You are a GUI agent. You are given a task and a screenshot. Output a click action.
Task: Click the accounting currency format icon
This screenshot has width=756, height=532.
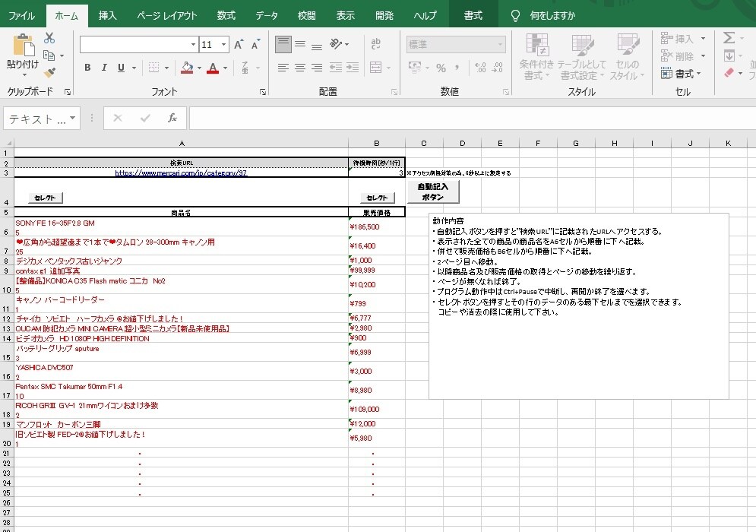coord(415,67)
